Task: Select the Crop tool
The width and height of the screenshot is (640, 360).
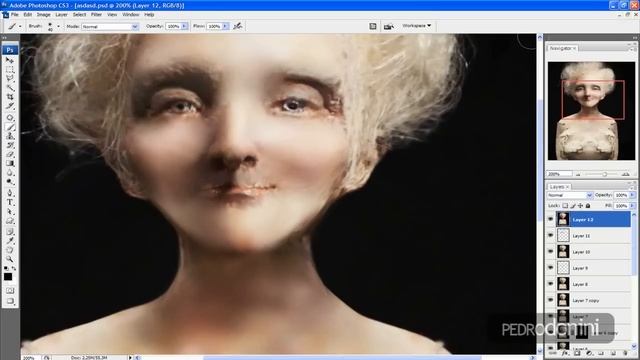Action: click(x=10, y=97)
